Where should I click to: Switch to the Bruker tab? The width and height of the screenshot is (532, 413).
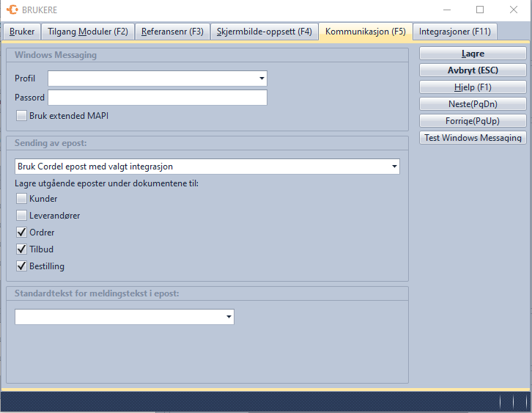[x=22, y=32]
